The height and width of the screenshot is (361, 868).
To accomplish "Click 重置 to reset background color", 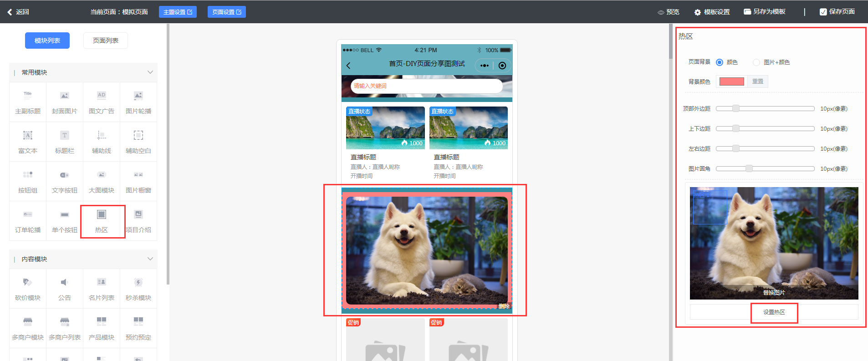I will coord(758,81).
